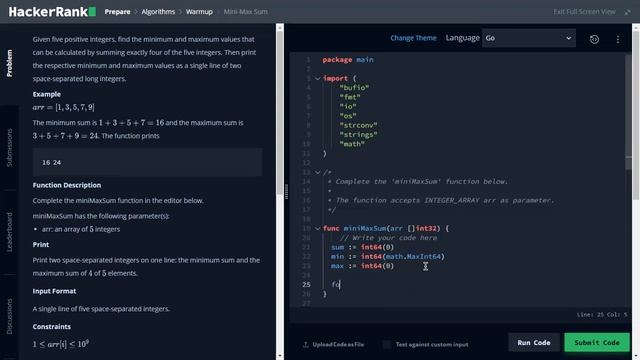640x360 pixels.
Task: Click line number 25 in gutter
Action: [306, 284]
